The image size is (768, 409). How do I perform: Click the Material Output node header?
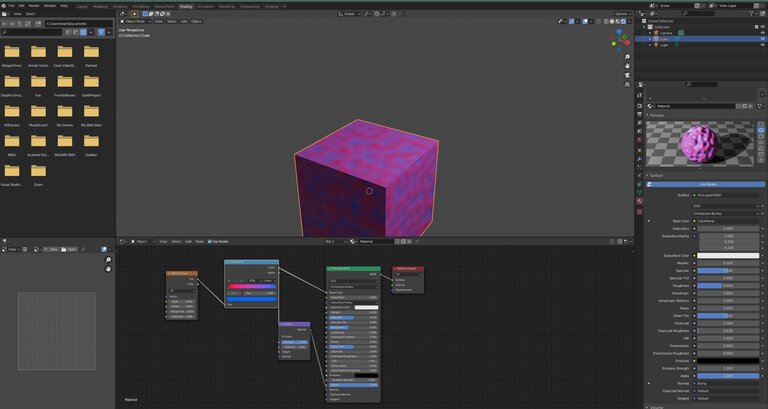pyautogui.click(x=407, y=268)
